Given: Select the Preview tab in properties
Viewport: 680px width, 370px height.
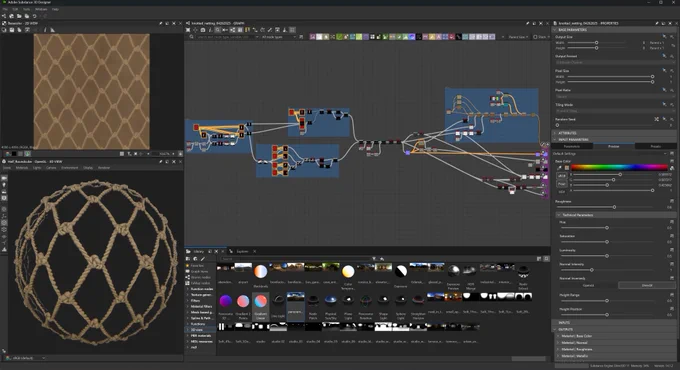Looking at the screenshot, I should click(613, 147).
